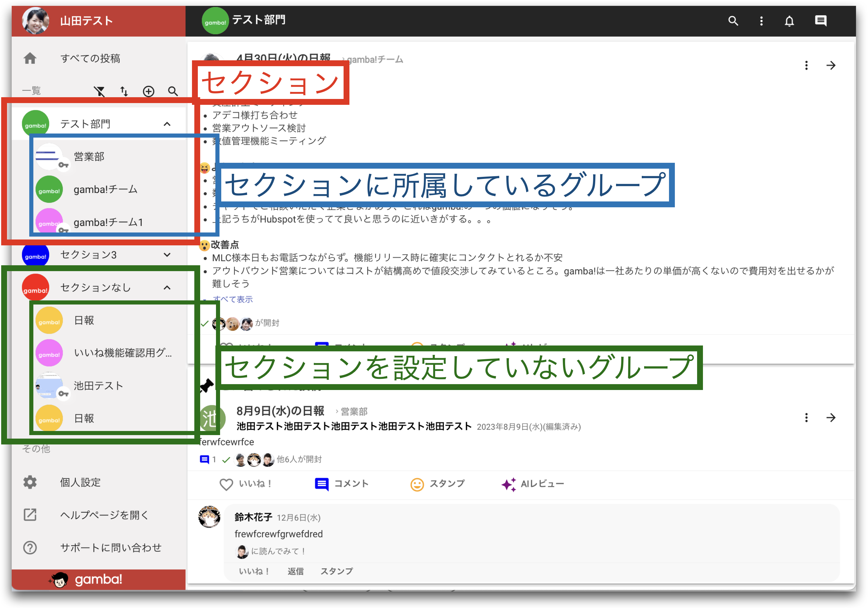868x609 pixels.
Task: Click the heart いいね! icon on 8月9日 report
Action: tap(226, 484)
